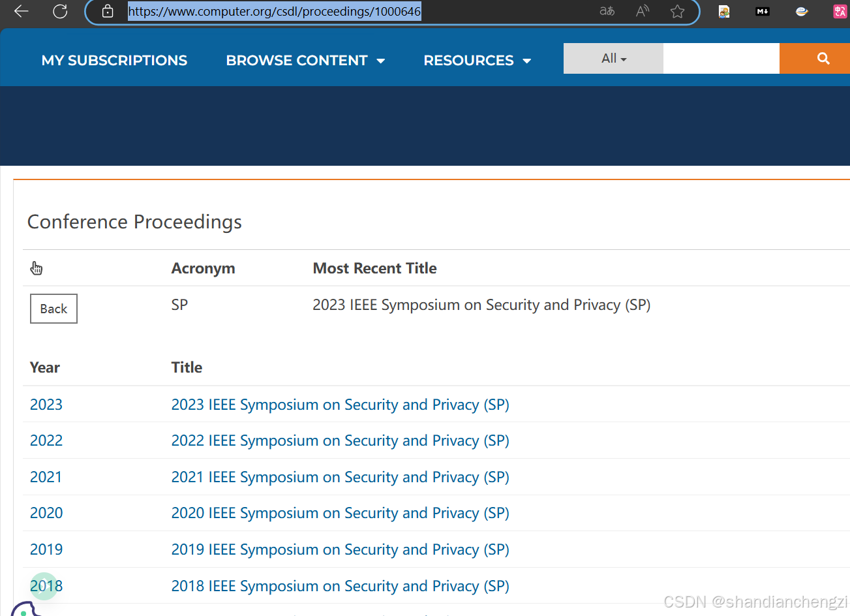Click the Back button
The height and width of the screenshot is (616, 850).
coord(53,309)
